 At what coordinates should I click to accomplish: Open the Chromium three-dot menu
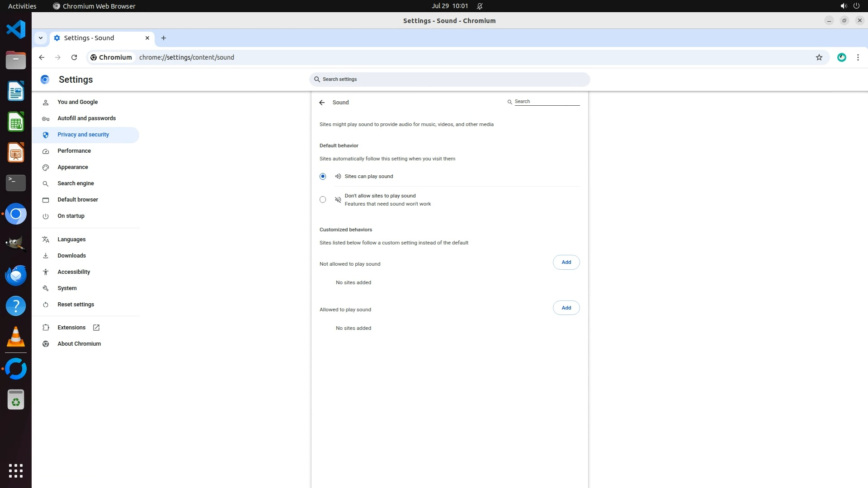[858, 57]
